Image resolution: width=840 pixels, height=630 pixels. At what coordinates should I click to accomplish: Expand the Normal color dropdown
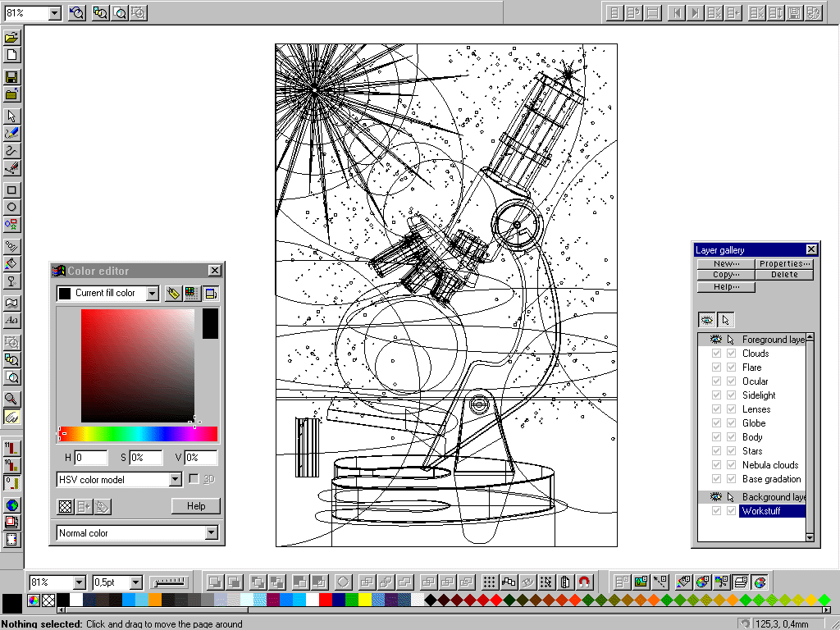pyautogui.click(x=212, y=532)
